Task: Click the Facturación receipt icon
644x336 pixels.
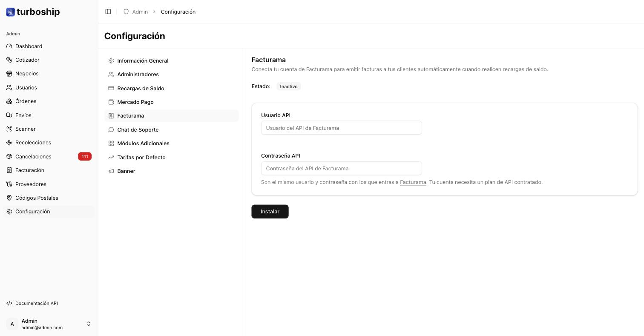Action: [9, 170]
